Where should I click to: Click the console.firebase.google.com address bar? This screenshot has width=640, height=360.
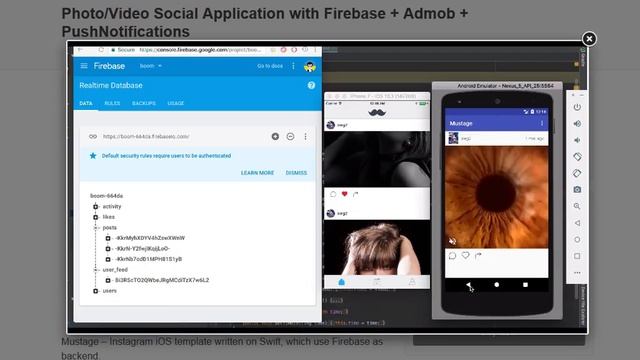click(x=200, y=50)
